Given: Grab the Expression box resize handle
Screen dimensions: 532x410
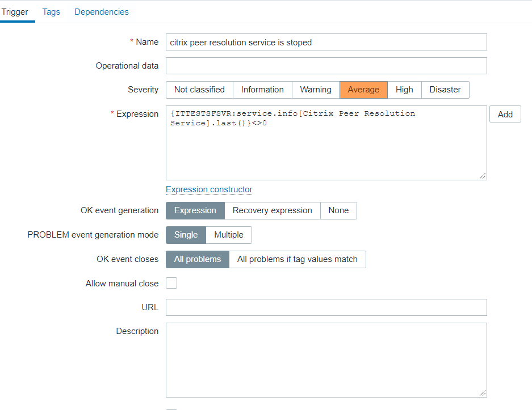Looking at the screenshot, I should 483,176.
